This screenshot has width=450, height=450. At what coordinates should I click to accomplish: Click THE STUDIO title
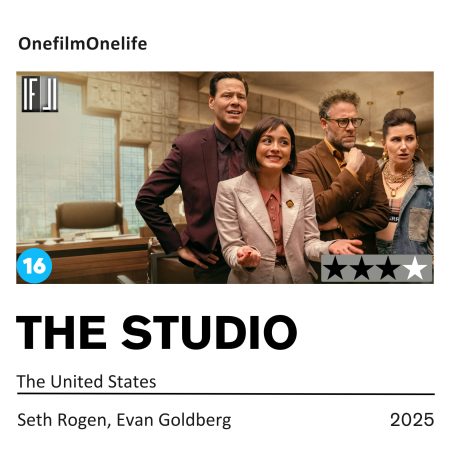click(x=157, y=332)
